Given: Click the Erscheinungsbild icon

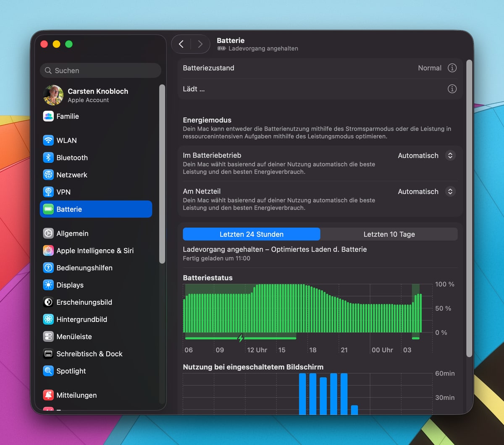Looking at the screenshot, I should click(48, 302).
